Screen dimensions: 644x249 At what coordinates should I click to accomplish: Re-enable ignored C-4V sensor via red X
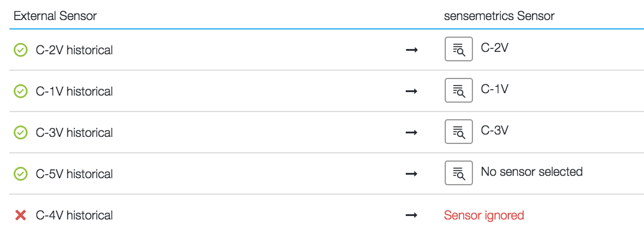coord(21,215)
